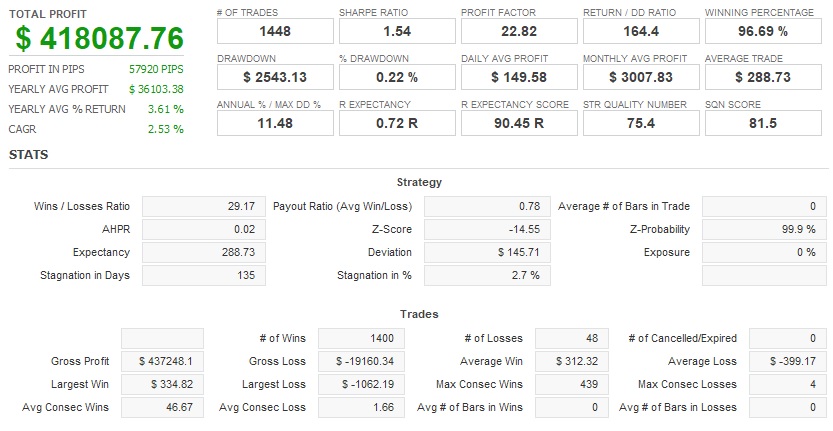The height and width of the screenshot is (431, 833).
Task: Select the Z-Score field showing -14.55
Action: coord(485,229)
